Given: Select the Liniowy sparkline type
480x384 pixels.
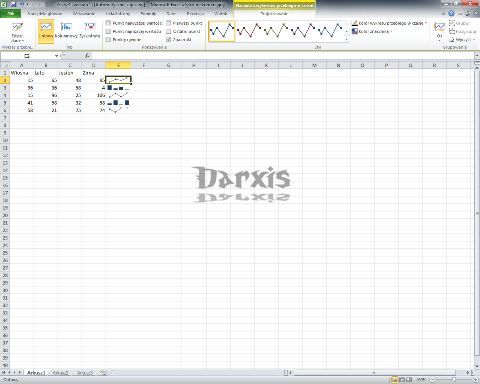Looking at the screenshot, I should click(x=46, y=31).
